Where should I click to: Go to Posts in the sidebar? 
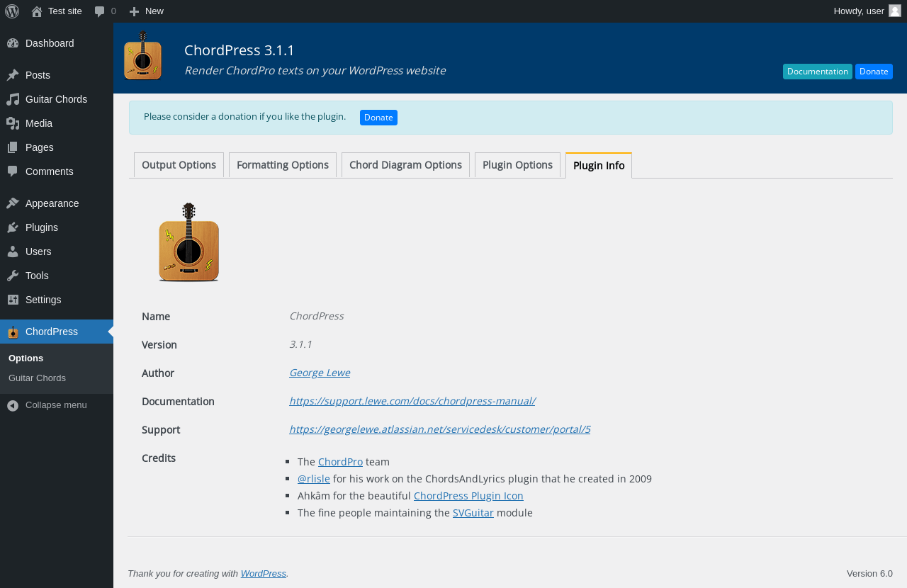[57, 75]
